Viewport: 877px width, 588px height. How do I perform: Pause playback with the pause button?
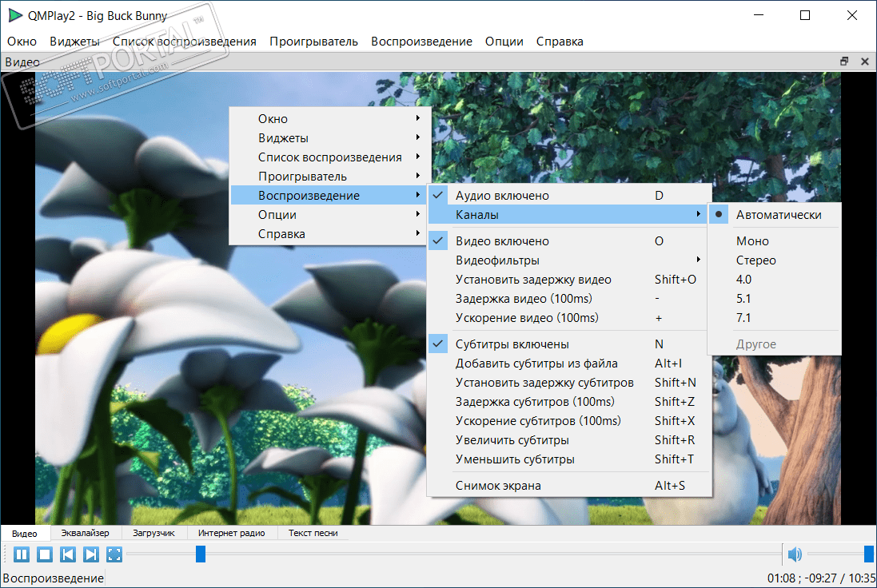click(22, 554)
